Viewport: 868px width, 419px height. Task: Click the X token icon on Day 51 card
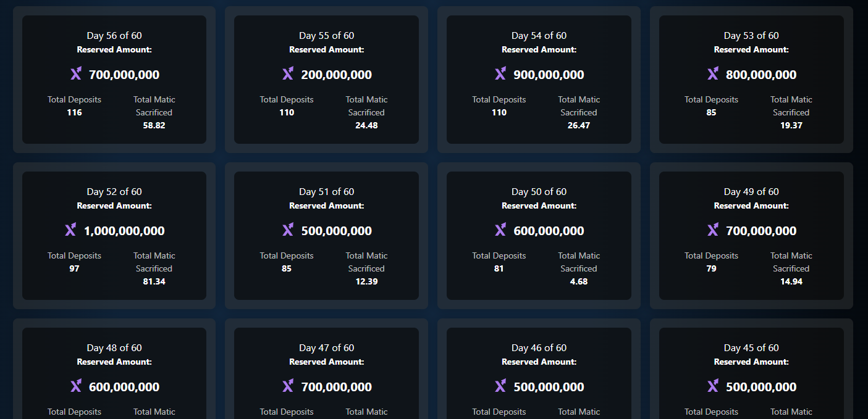288,230
